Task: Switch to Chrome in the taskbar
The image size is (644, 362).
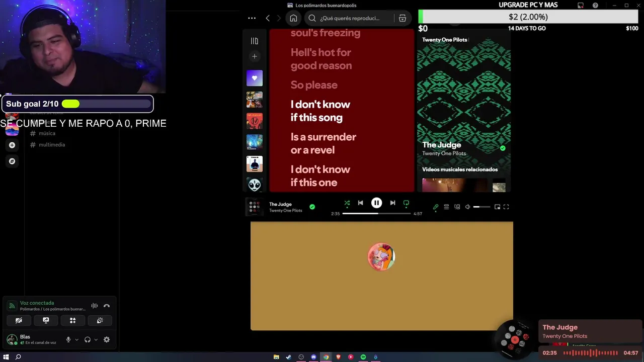Action: [x=326, y=357]
